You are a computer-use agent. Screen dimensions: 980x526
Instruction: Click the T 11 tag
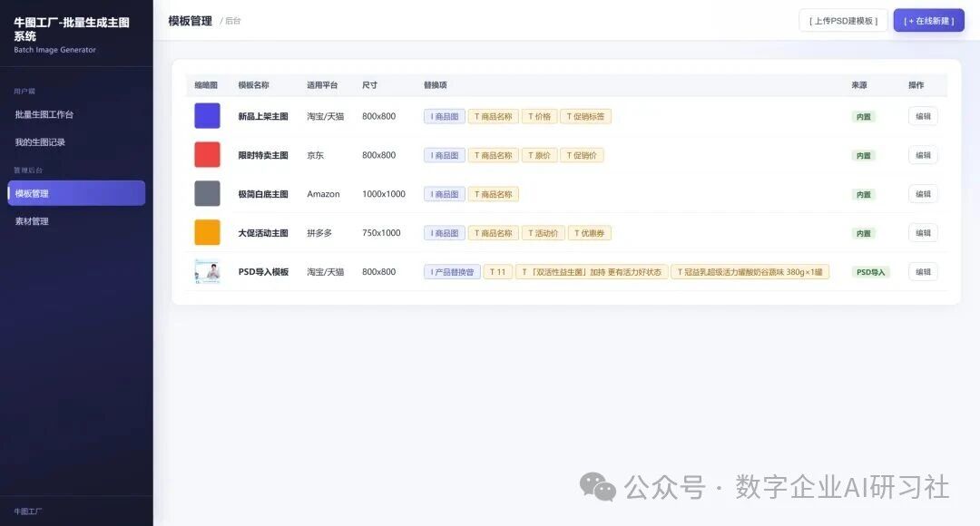pos(497,272)
